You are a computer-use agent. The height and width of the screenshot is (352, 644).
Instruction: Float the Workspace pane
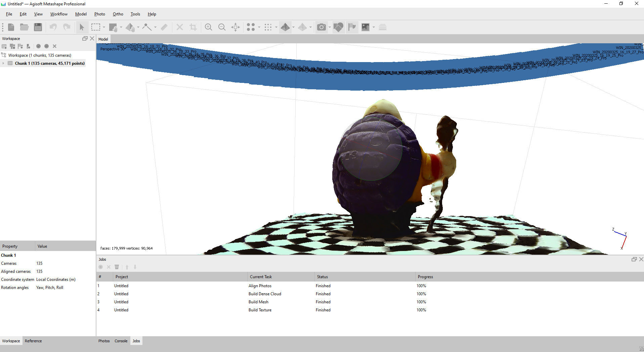[85, 39]
